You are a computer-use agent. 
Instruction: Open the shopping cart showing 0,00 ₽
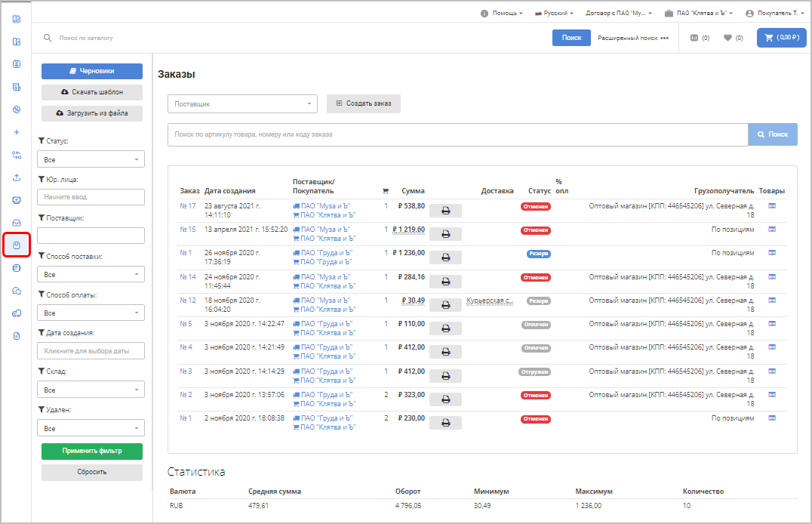click(781, 38)
